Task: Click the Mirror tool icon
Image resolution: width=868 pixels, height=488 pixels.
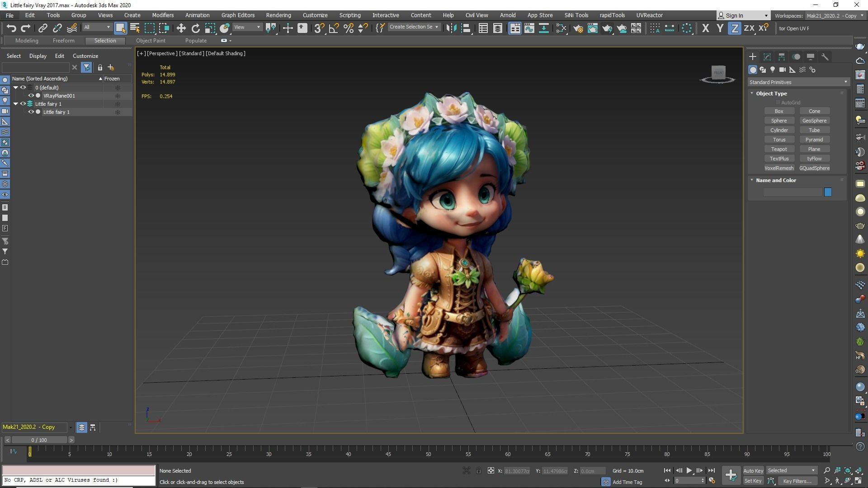Action: (451, 28)
